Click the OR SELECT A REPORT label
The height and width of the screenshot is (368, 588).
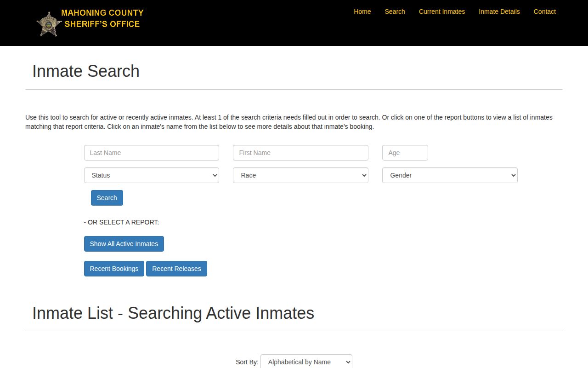tap(121, 222)
